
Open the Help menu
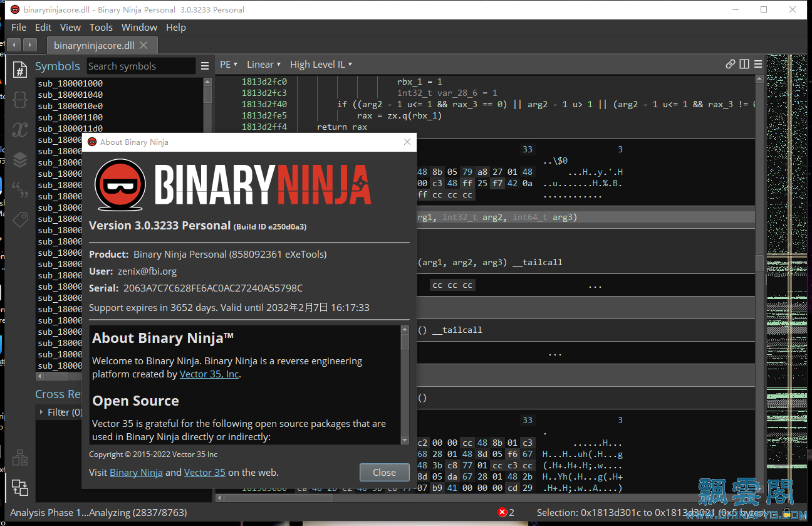coord(175,27)
